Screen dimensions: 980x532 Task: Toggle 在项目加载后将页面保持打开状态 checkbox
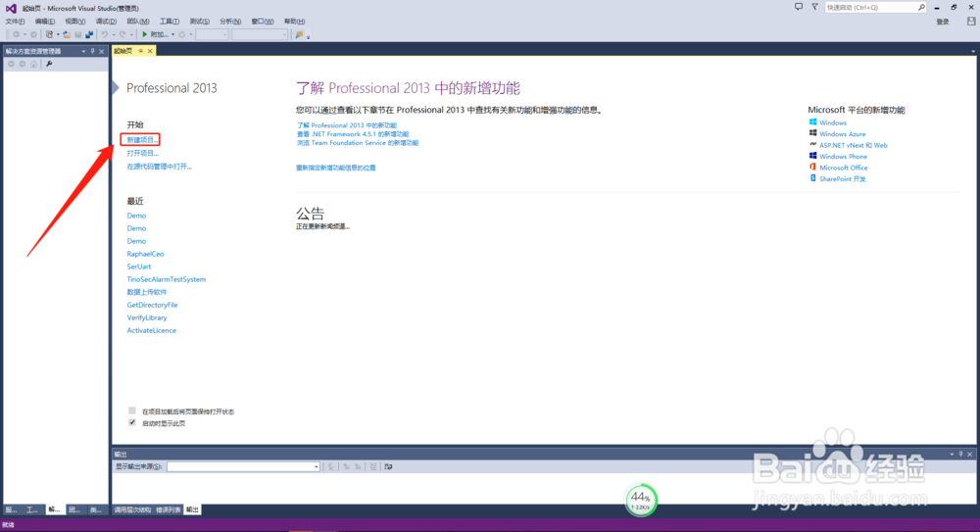[x=132, y=411]
